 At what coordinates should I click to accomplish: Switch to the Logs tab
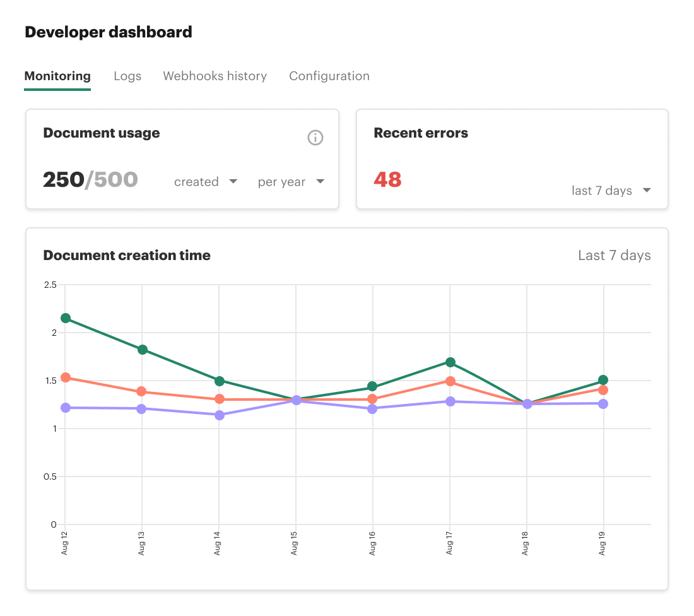[x=127, y=76]
